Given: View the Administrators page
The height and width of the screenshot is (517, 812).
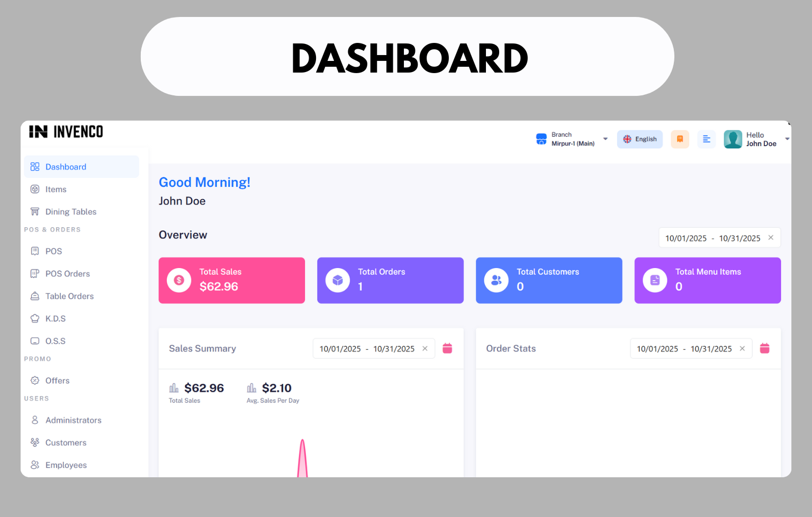Looking at the screenshot, I should (x=73, y=420).
